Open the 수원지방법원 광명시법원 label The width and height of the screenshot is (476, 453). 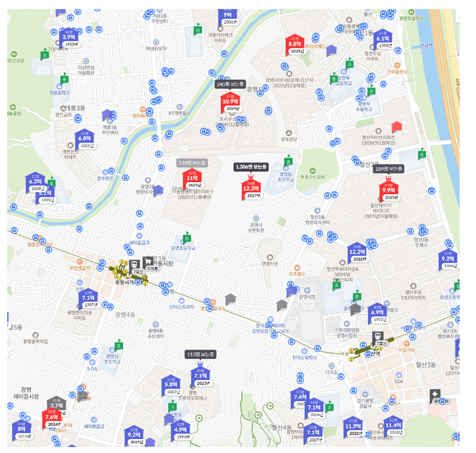click(x=347, y=333)
